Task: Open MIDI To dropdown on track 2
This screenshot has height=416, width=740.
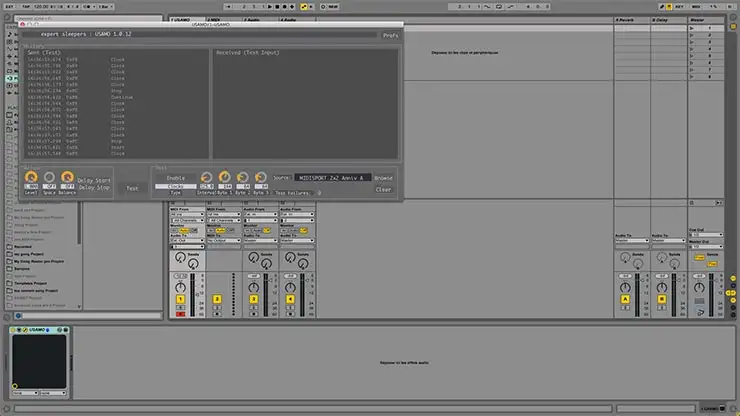Action: [x=224, y=240]
